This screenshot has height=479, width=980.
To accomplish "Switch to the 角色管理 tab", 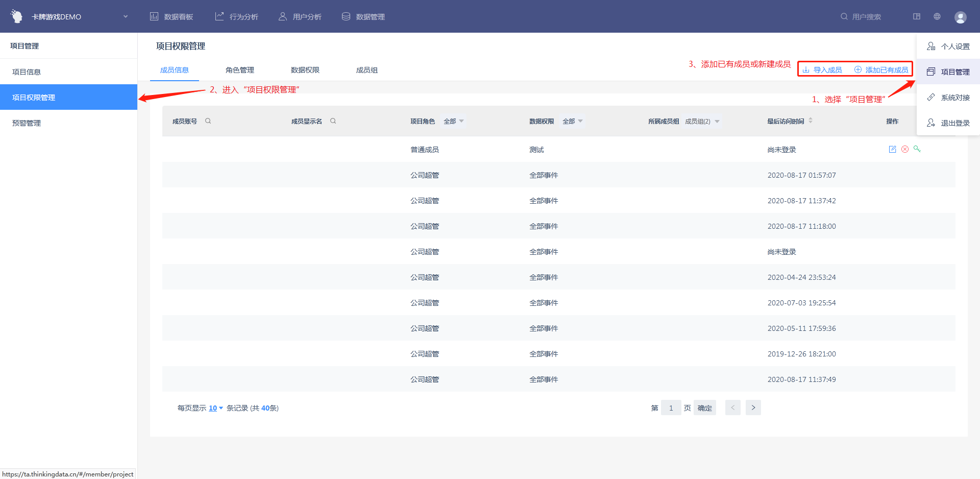I will click(x=239, y=70).
